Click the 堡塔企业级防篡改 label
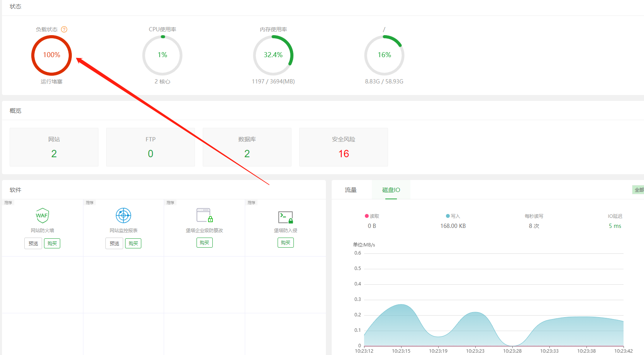This screenshot has width=644, height=355. (205, 230)
